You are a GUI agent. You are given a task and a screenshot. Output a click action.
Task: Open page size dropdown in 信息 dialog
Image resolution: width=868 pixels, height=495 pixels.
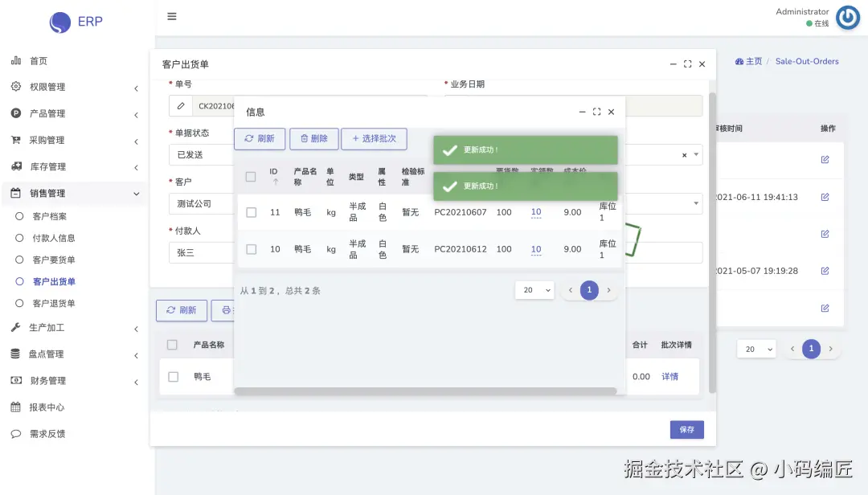coord(534,290)
